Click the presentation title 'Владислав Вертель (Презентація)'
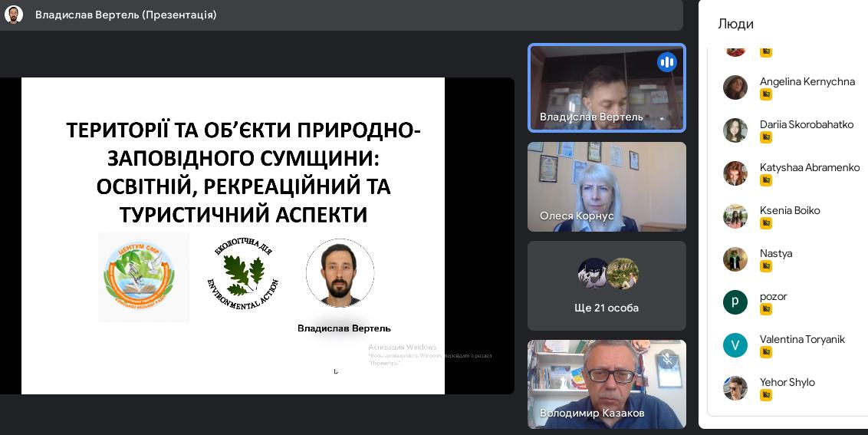Image resolution: width=868 pixels, height=435 pixels. 126,15
